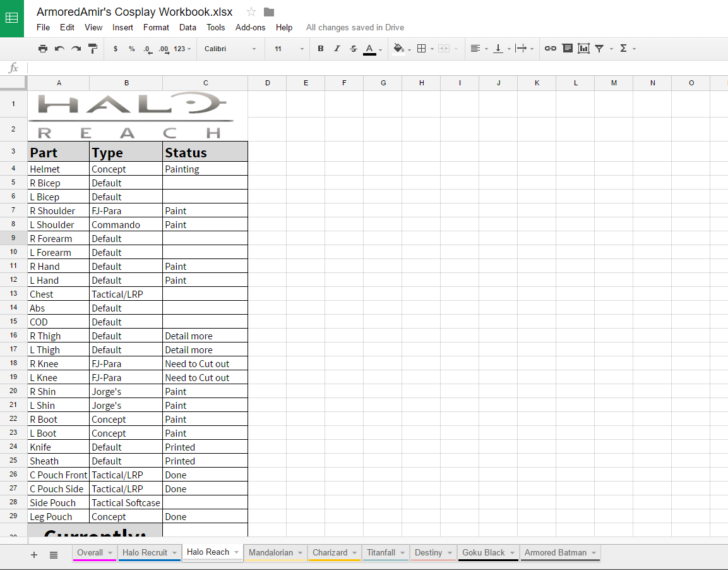
Task: Format as currency with dollar icon
Action: coord(115,49)
